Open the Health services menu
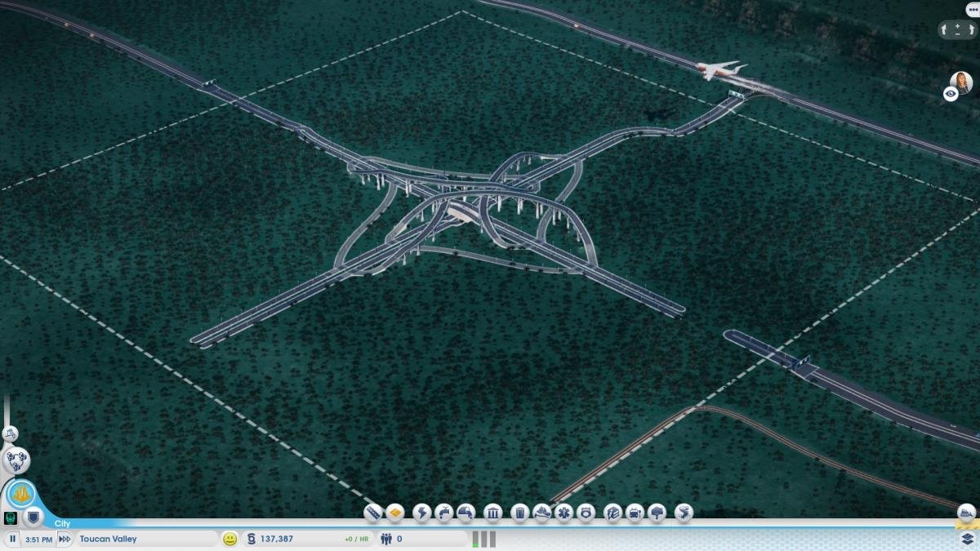 click(563, 513)
